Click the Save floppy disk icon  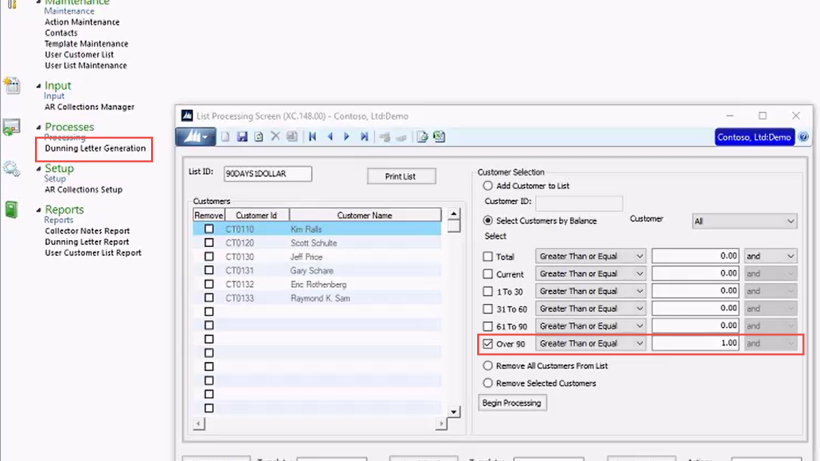point(242,137)
